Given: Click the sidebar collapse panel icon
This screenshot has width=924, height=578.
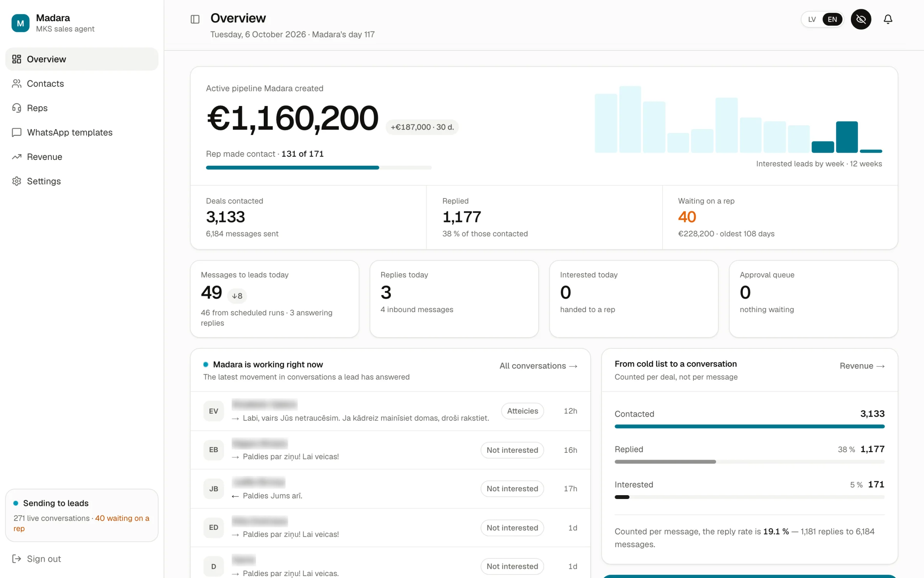Looking at the screenshot, I should [195, 19].
